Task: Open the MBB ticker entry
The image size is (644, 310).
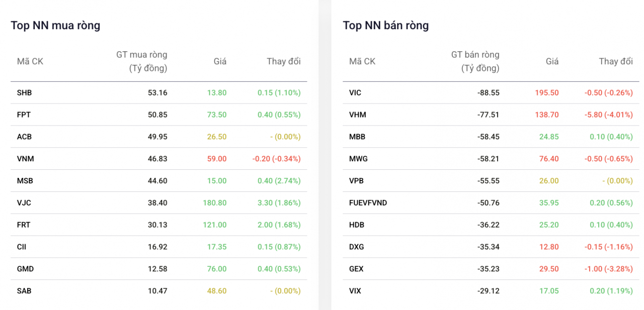Action: coord(357,137)
